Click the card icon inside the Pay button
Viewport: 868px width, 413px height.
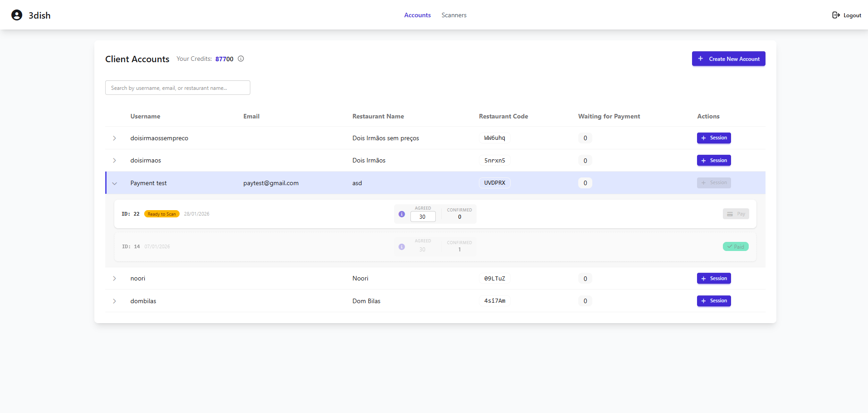coord(730,214)
